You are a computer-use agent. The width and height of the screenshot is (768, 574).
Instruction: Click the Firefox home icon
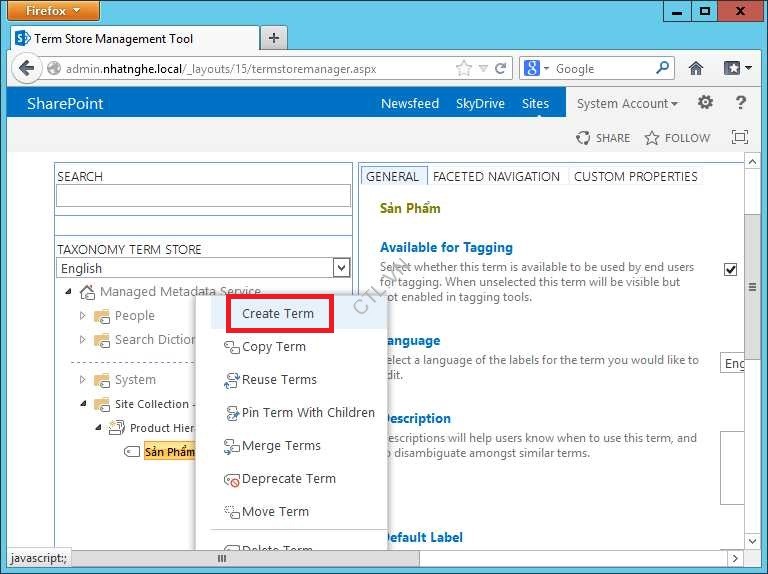coord(696,68)
